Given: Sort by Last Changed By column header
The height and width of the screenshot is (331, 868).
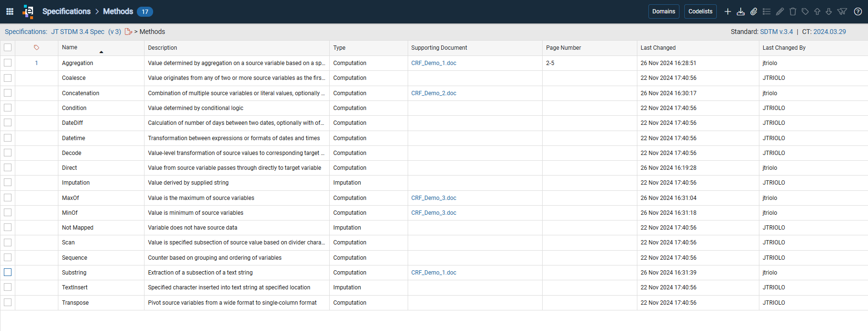Looking at the screenshot, I should 784,48.
